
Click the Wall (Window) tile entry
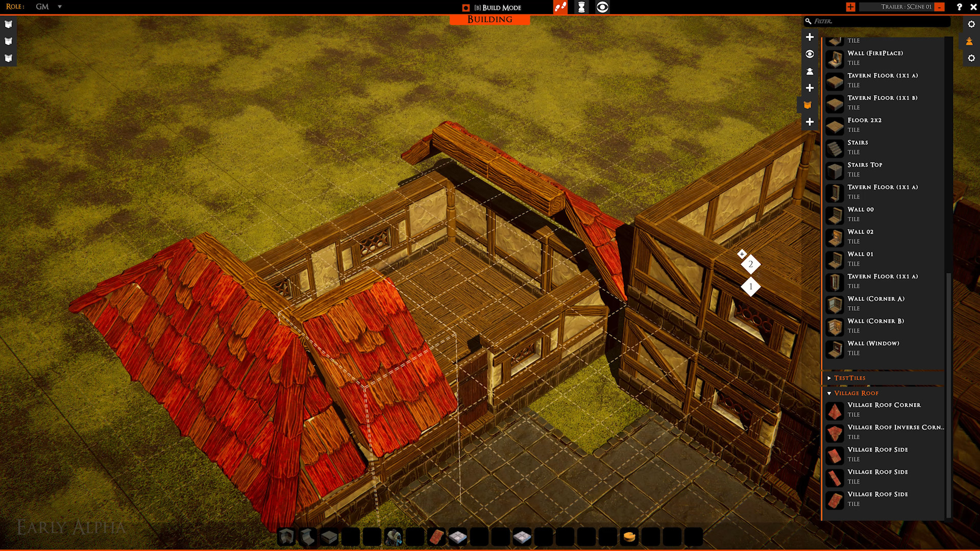(x=874, y=347)
